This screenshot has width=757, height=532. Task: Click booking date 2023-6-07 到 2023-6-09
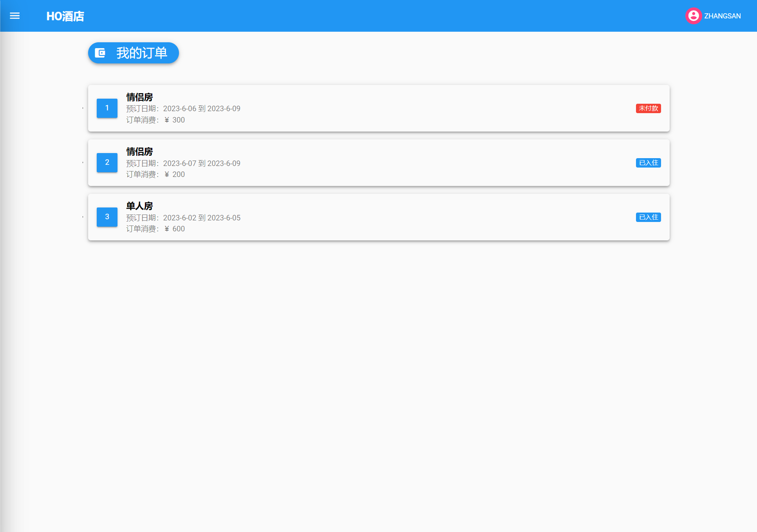pyautogui.click(x=201, y=163)
